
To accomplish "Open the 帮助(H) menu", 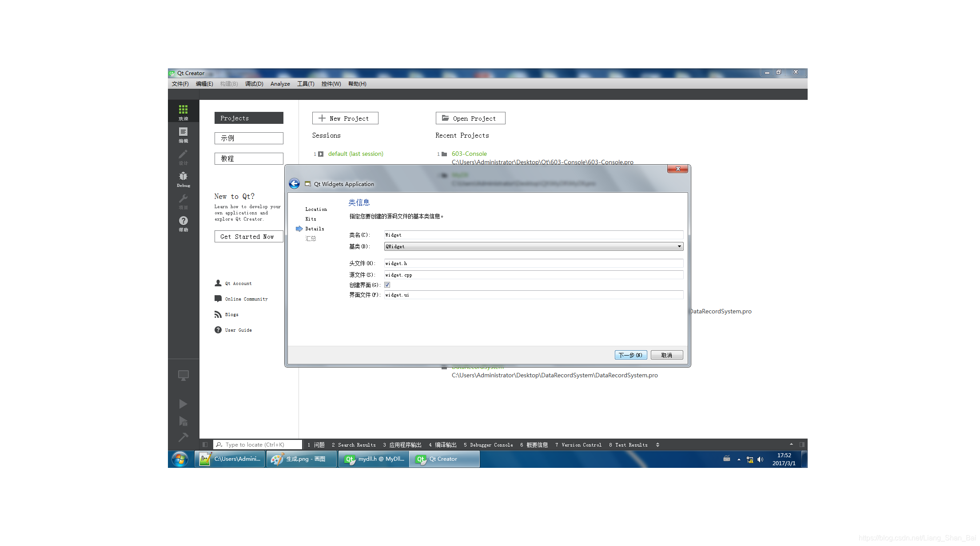I will tap(357, 84).
